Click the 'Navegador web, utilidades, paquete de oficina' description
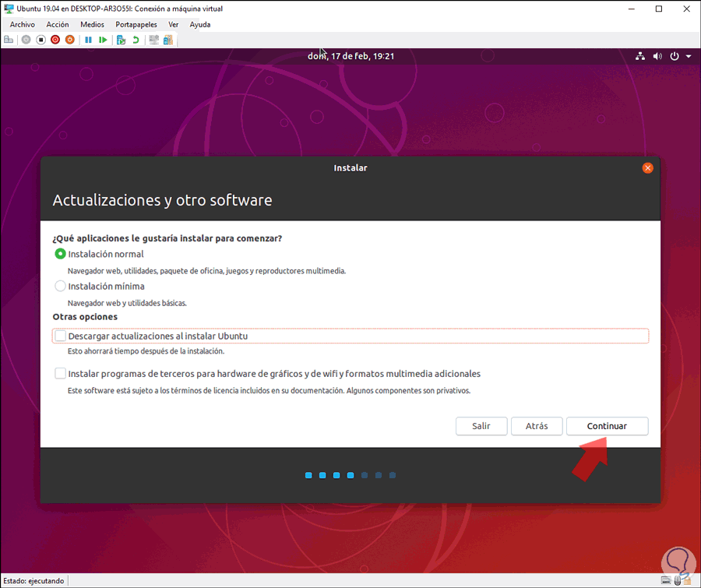 (206, 271)
